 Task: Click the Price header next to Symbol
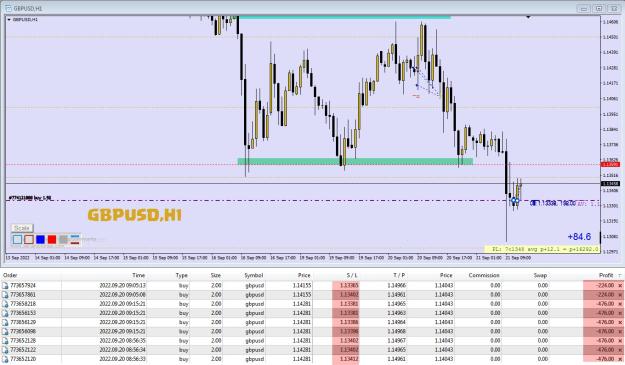point(304,275)
